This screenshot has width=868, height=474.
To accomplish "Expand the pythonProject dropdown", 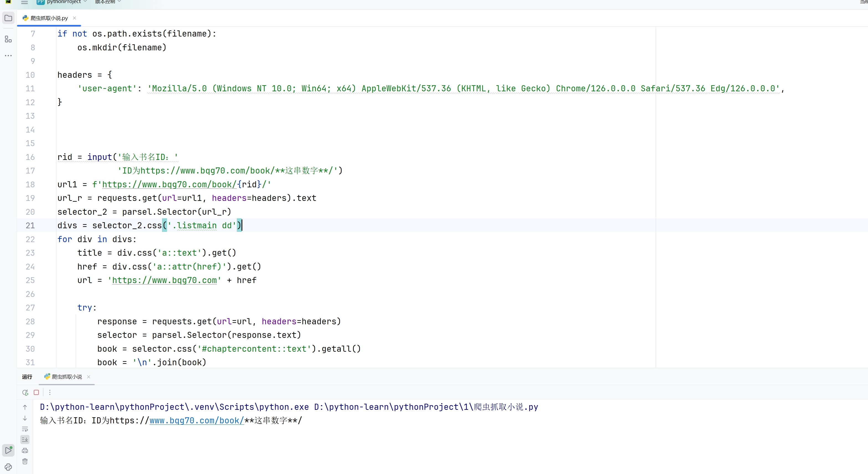I will 62,2.
